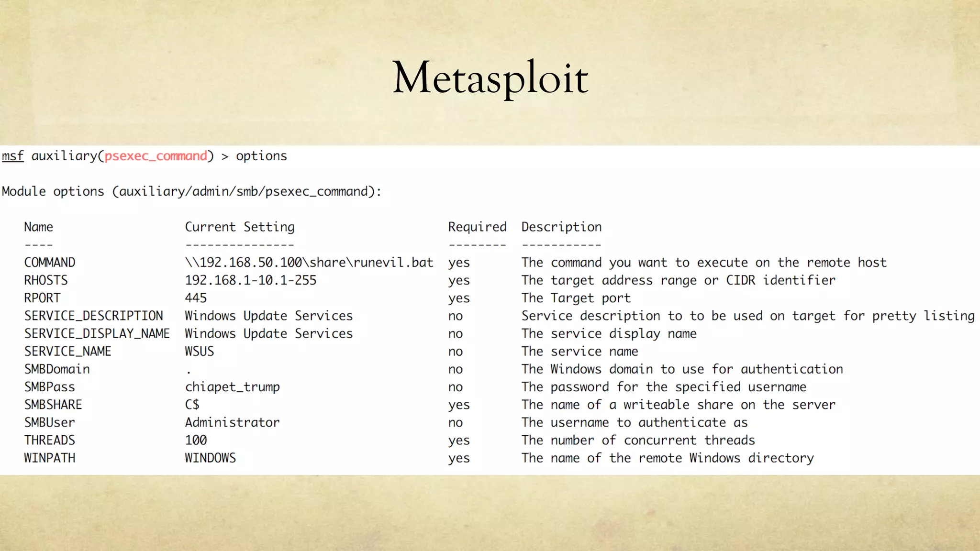The image size is (980, 551).
Task: Select the red psexec_command module name
Action: pyautogui.click(x=156, y=156)
